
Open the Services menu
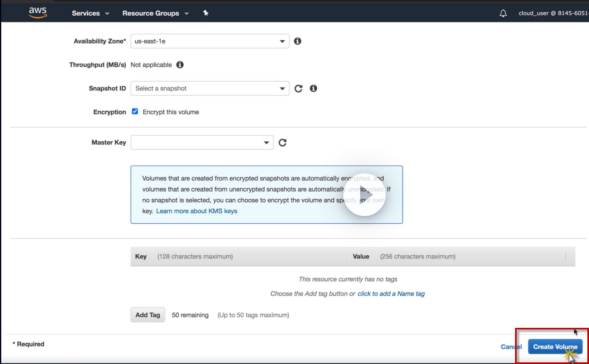click(x=90, y=13)
